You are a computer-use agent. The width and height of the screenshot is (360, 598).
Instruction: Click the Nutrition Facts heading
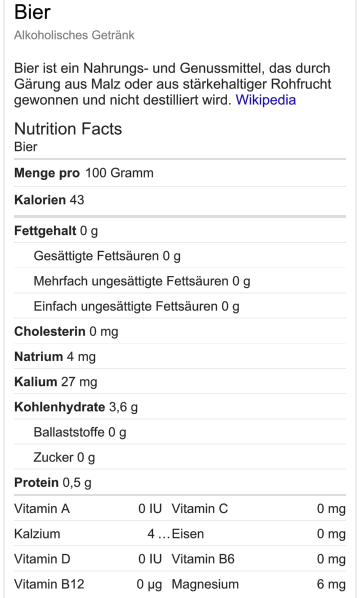pos(68,129)
